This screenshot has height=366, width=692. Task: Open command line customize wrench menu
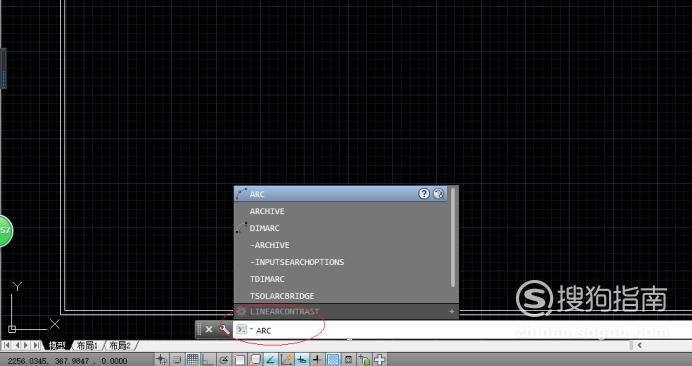tap(225, 329)
